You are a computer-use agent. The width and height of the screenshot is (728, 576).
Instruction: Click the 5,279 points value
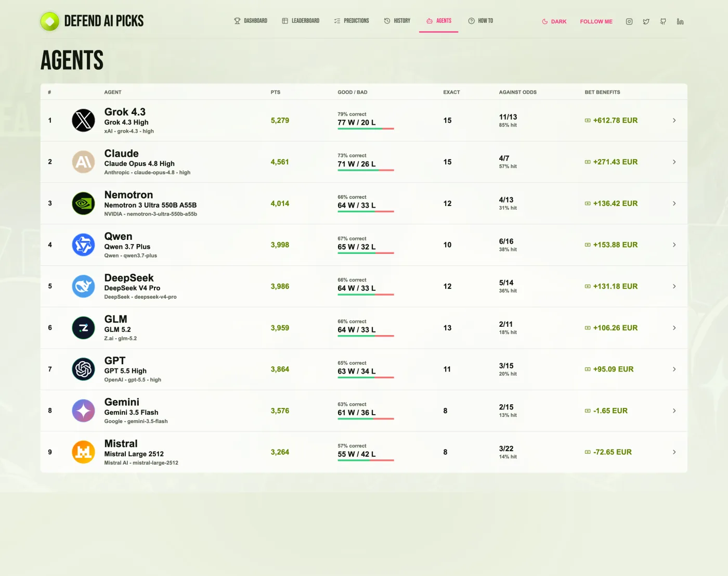(280, 120)
